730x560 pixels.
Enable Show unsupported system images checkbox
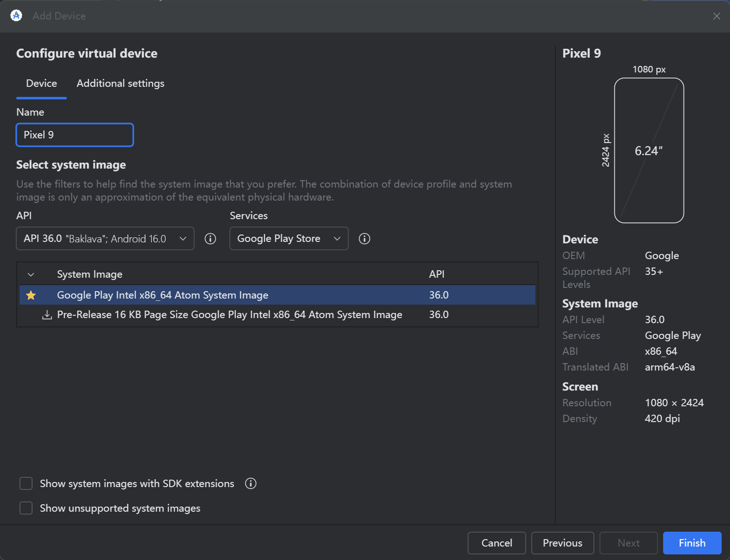click(x=26, y=508)
